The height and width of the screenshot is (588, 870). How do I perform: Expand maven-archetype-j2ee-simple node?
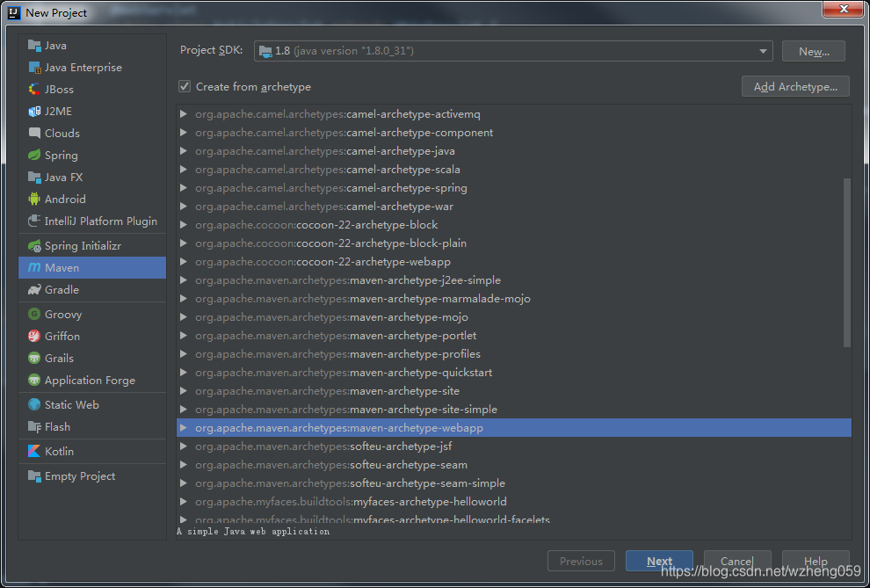(184, 280)
